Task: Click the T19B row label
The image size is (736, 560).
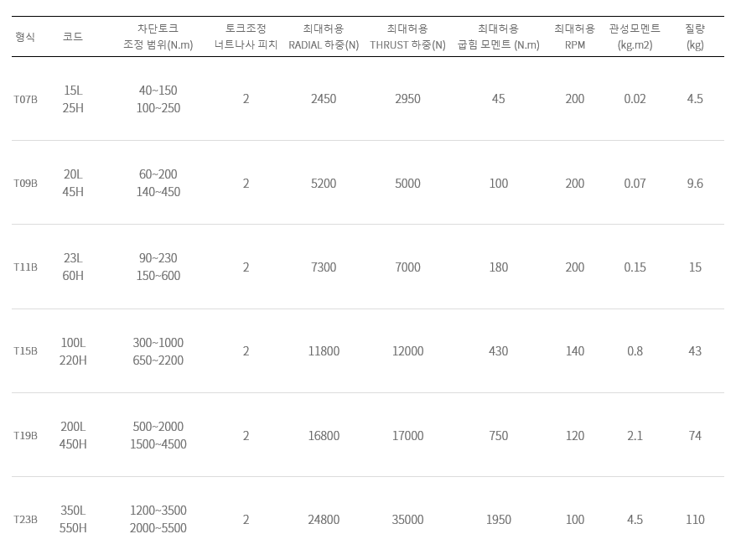Action: click(25, 436)
